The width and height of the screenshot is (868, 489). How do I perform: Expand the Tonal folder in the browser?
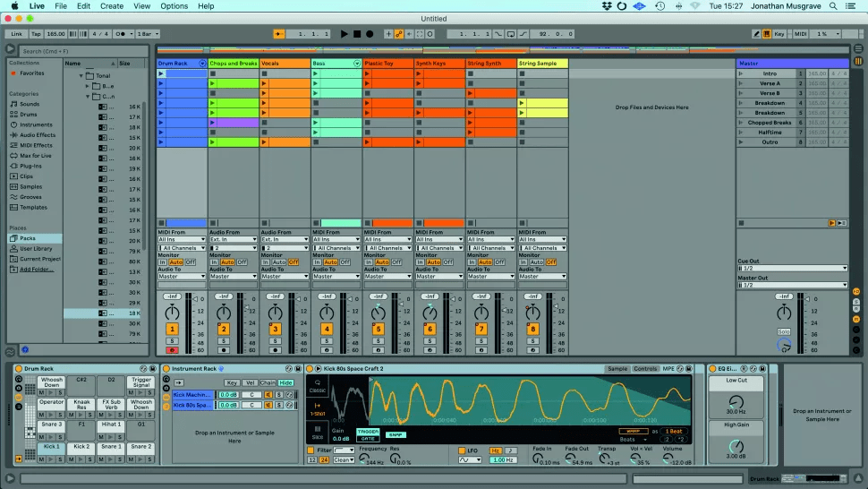pyautogui.click(x=80, y=76)
